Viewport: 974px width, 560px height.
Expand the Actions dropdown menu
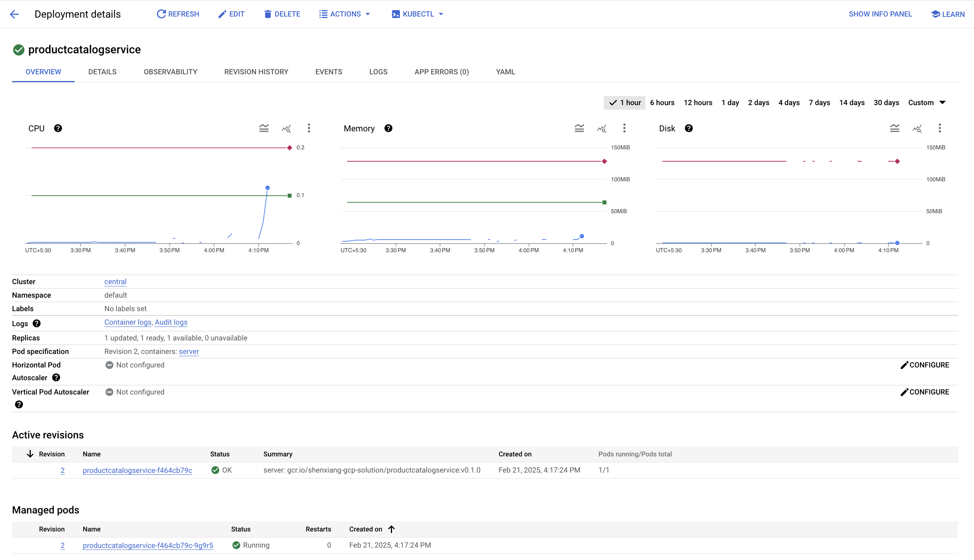(345, 14)
